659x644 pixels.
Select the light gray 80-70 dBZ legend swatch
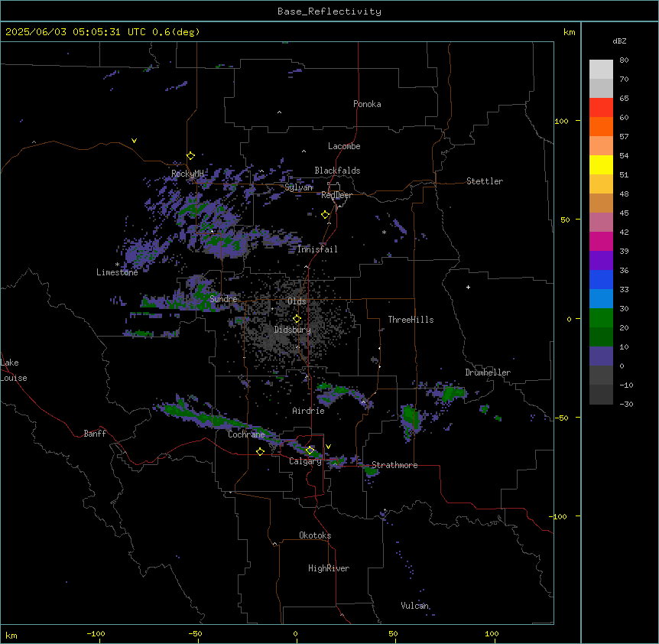coord(601,70)
